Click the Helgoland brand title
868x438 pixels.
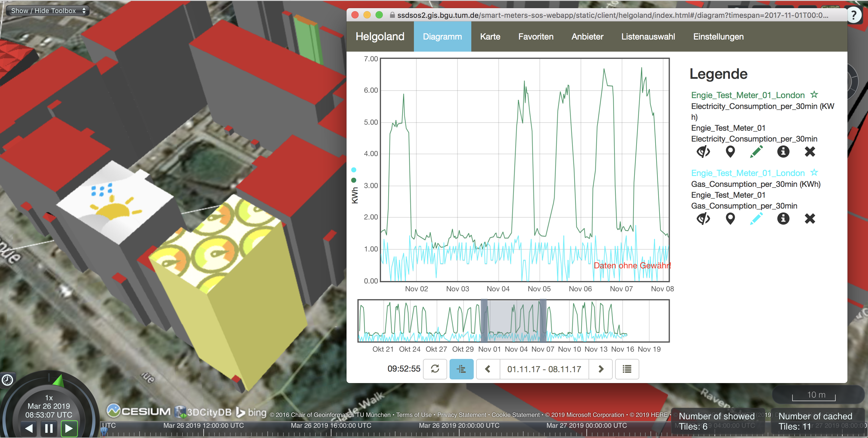coord(380,36)
